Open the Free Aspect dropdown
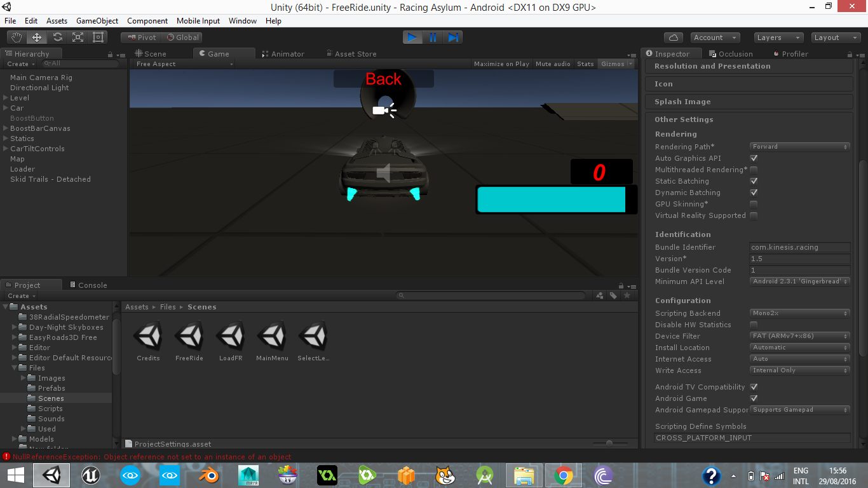This screenshot has width=868, height=488. pyautogui.click(x=185, y=64)
